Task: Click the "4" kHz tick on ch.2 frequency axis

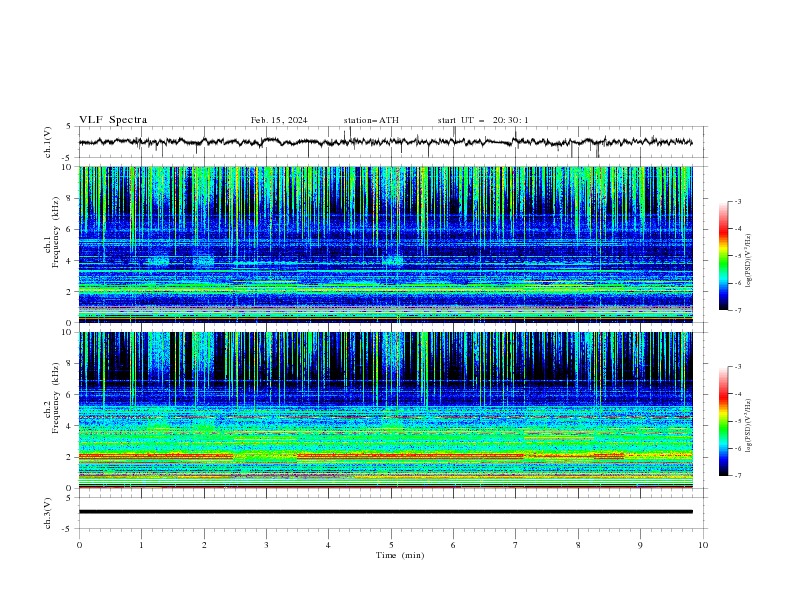Action: click(69, 426)
